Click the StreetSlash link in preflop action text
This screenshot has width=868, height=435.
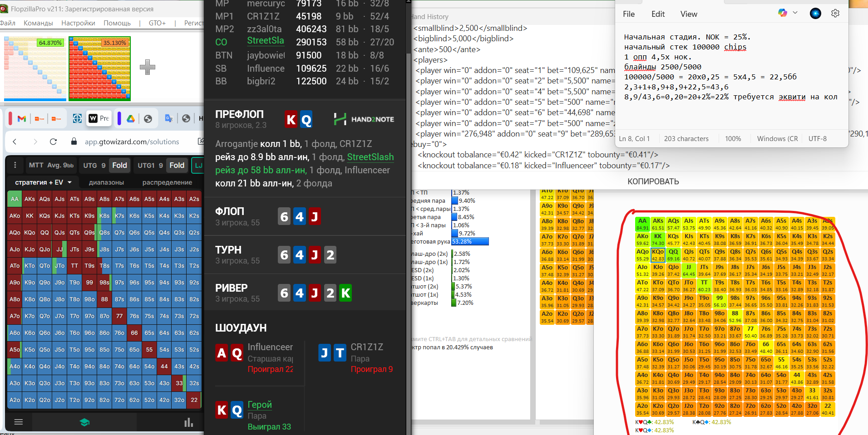(x=370, y=157)
